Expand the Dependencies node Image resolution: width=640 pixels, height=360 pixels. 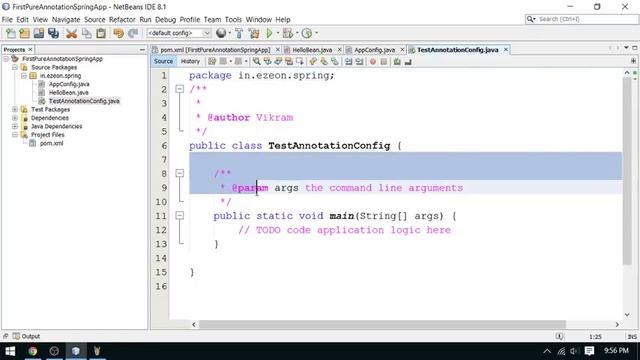point(15,118)
